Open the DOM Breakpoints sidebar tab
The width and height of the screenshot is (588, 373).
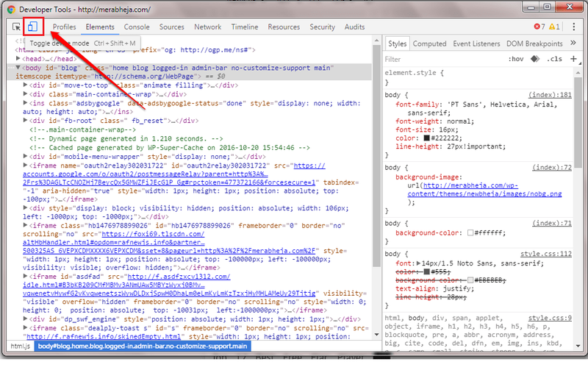tap(534, 44)
